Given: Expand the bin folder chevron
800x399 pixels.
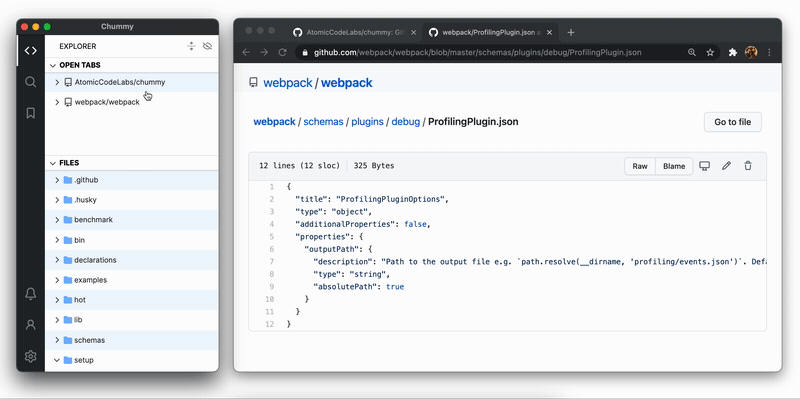Looking at the screenshot, I should 57,240.
